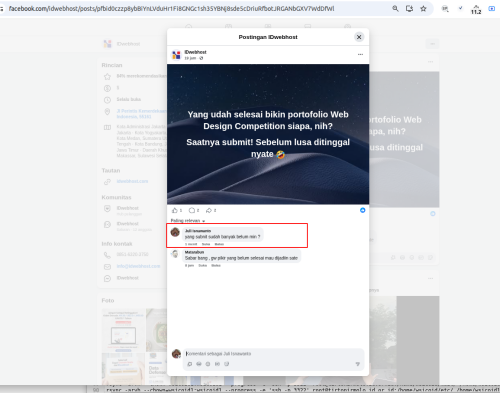Click info@idwebhost.com email link in background page
Image resolution: width=500 pixels, height=393 pixels.
(138, 266)
